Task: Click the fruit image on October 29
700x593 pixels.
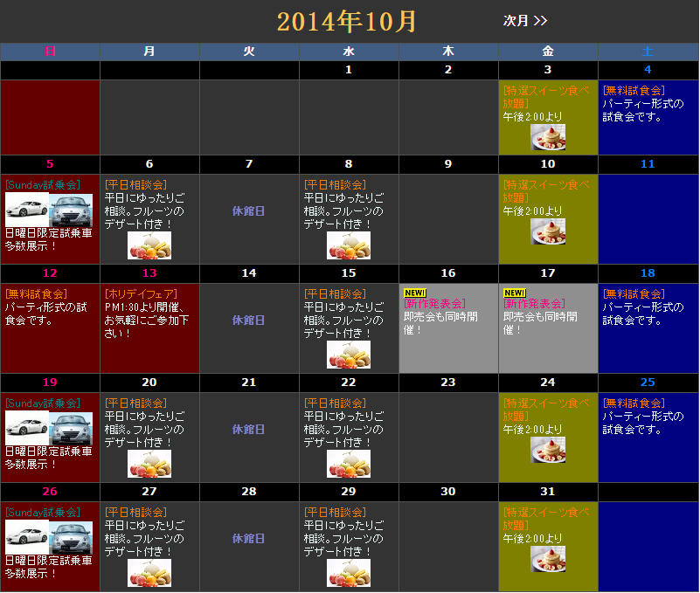Action: pyautogui.click(x=349, y=573)
